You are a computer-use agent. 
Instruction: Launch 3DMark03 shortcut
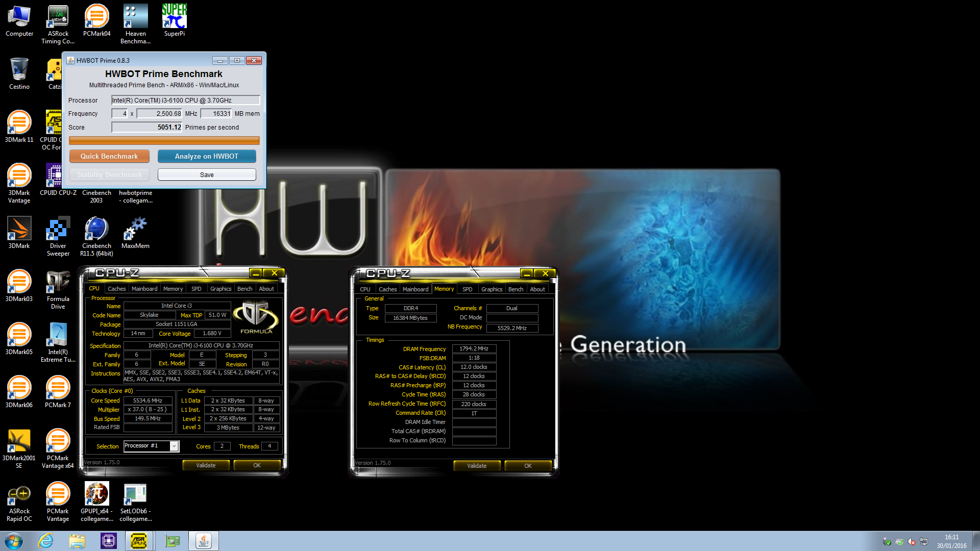click(x=19, y=287)
